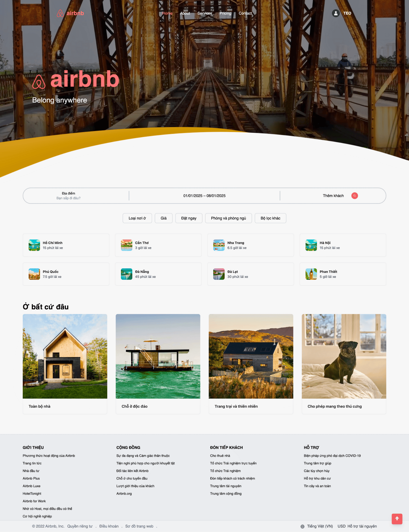Open the Cơ hội nghề nghiệp link
The height and width of the screenshot is (532, 409).
point(37,516)
